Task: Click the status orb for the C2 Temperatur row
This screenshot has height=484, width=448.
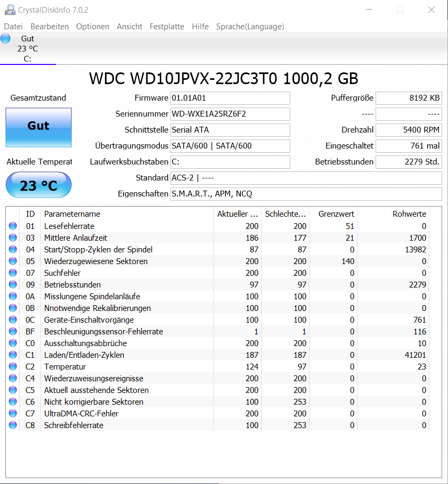Action: point(13,367)
